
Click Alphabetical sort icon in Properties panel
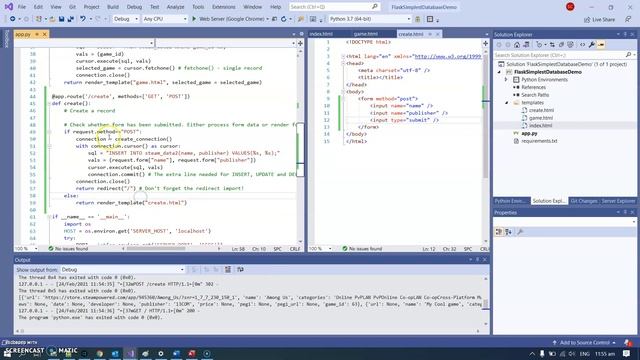pyautogui.click(x=508, y=232)
